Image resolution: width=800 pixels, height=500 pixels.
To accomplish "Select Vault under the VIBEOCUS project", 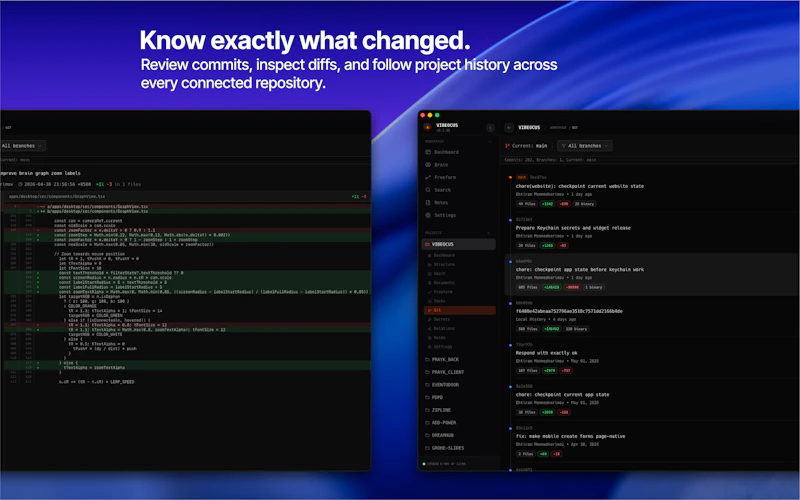I will click(x=459, y=273).
